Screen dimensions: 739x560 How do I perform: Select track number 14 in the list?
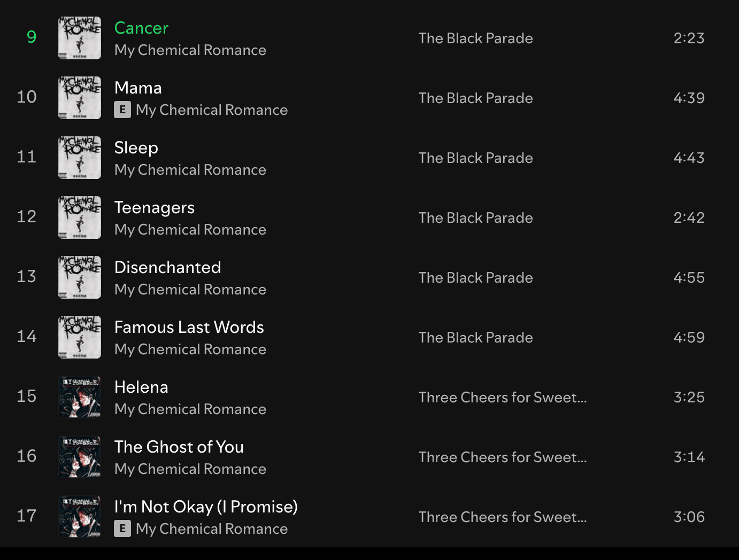tap(27, 336)
